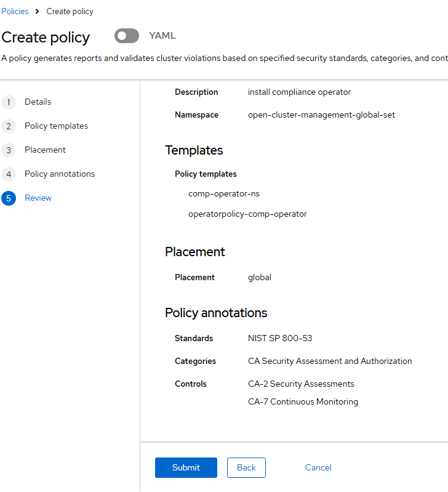Go to step 1 number circle

[9, 102]
